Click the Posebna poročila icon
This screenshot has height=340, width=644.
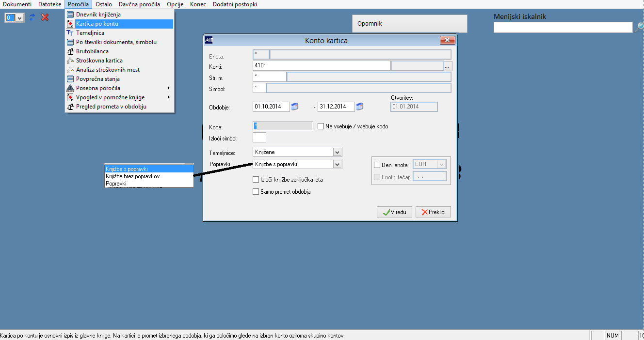click(70, 88)
